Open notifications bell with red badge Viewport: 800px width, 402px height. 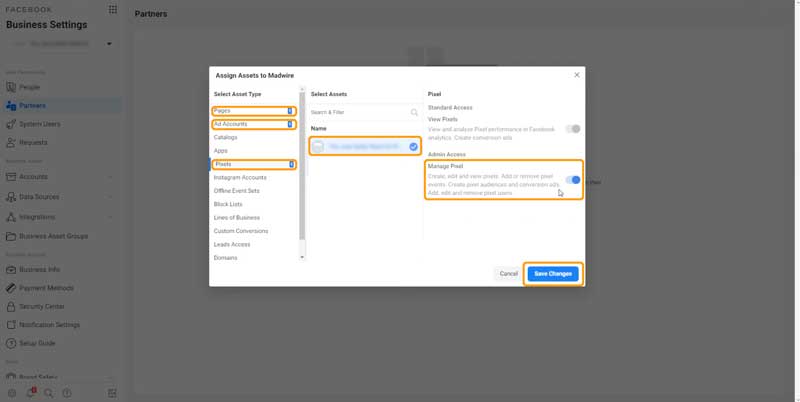[31, 392]
